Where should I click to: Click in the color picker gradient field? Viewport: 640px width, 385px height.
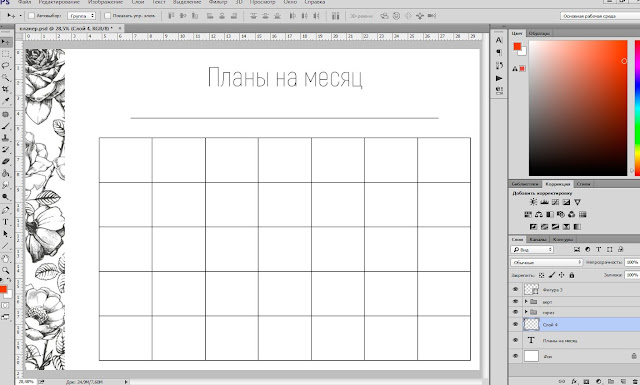(578, 108)
